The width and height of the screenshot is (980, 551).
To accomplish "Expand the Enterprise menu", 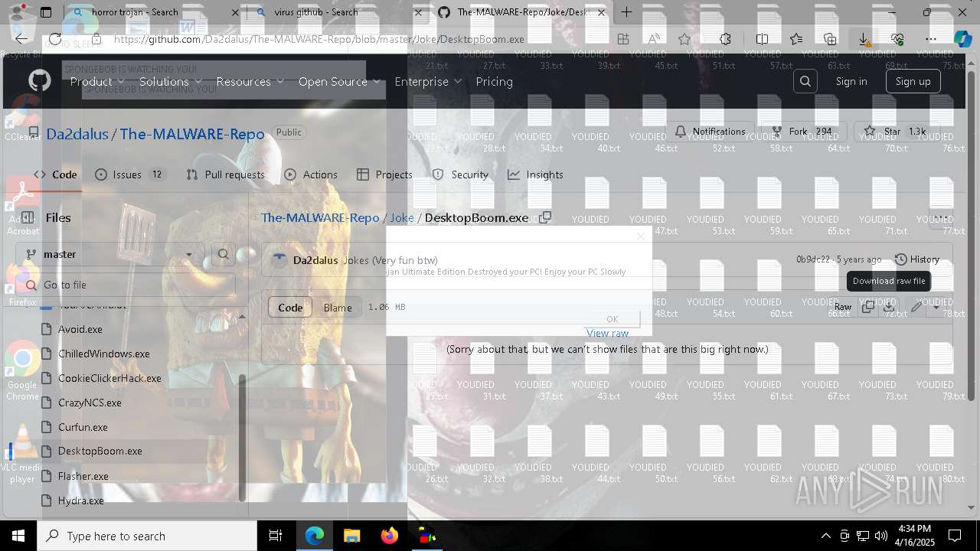I will click(428, 81).
